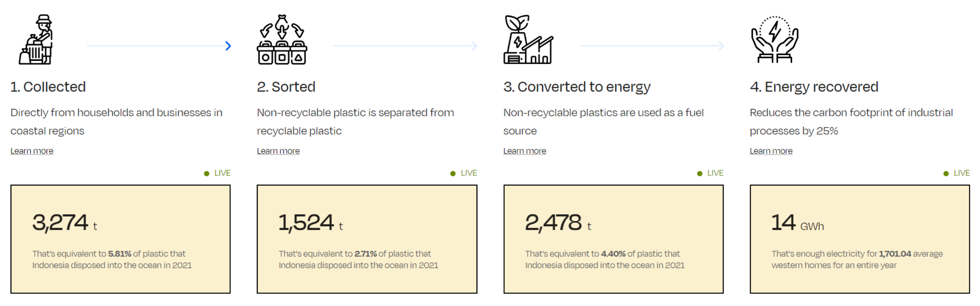980x306 pixels.
Task: Click the waste collector icon
Action: point(36,40)
